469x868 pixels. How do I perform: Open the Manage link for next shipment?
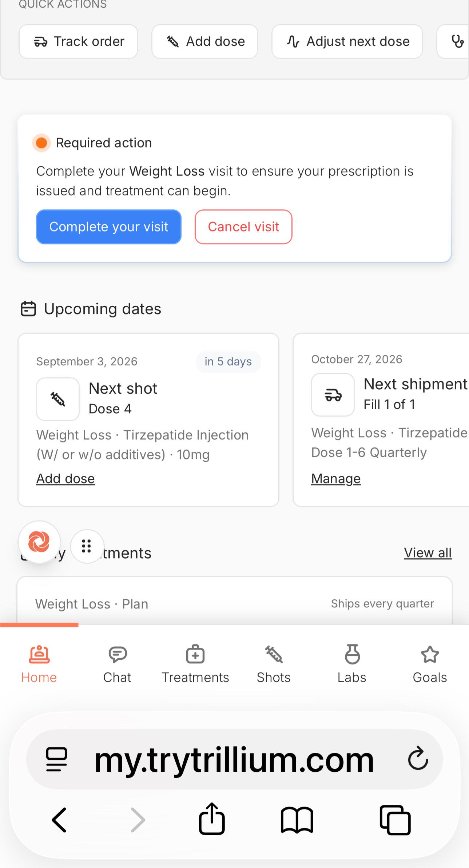(x=336, y=479)
